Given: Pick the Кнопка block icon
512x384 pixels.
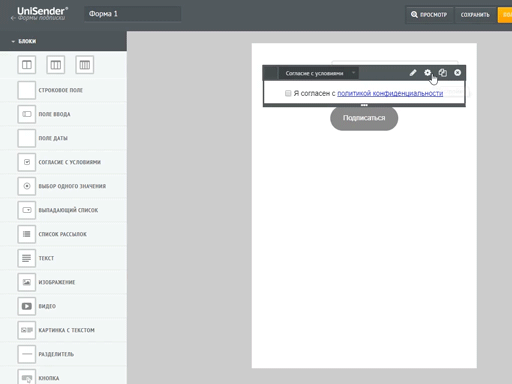Looking at the screenshot, I should pyautogui.click(x=27, y=377).
